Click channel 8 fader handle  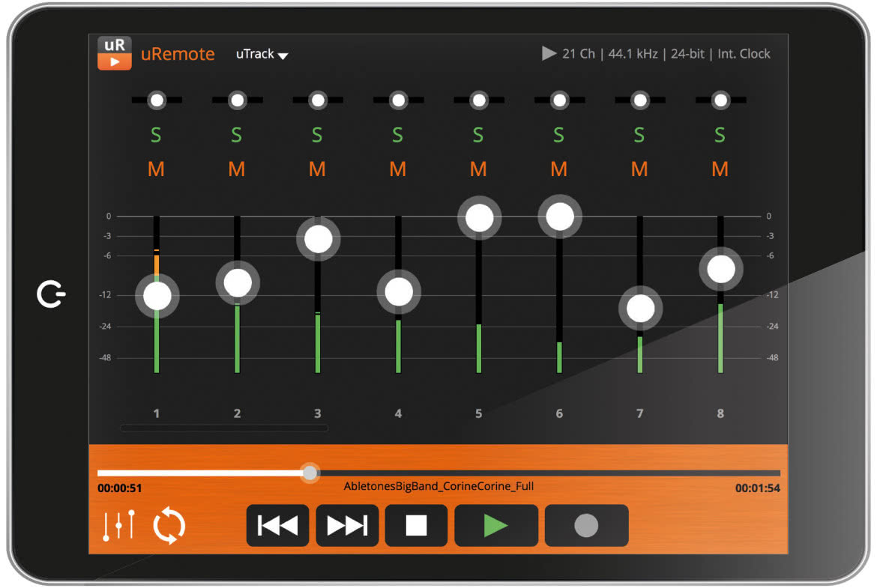coord(721,270)
